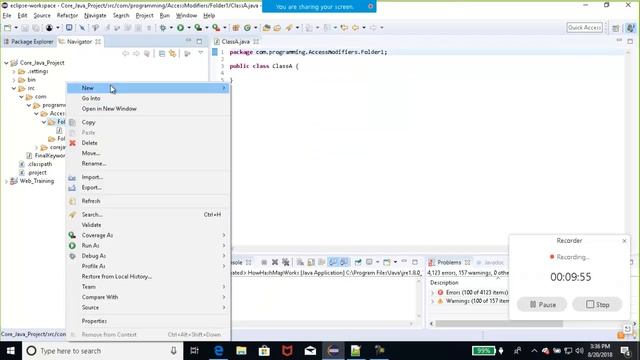Click the Clear Console icon
640x360 pixels.
(x=300, y=262)
